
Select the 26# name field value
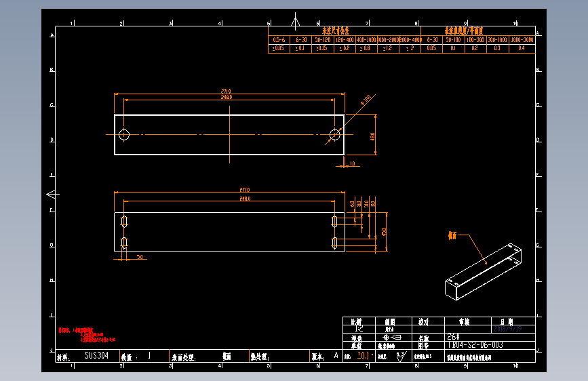click(x=453, y=337)
